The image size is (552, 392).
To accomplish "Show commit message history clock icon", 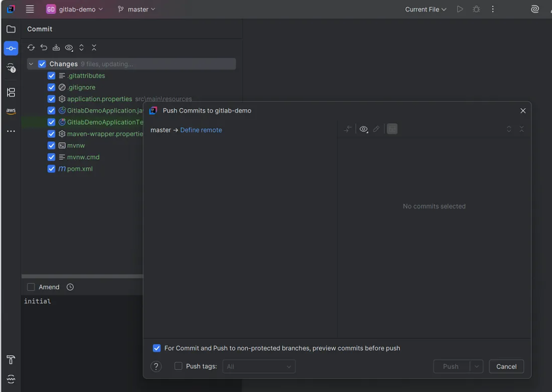I will point(70,287).
